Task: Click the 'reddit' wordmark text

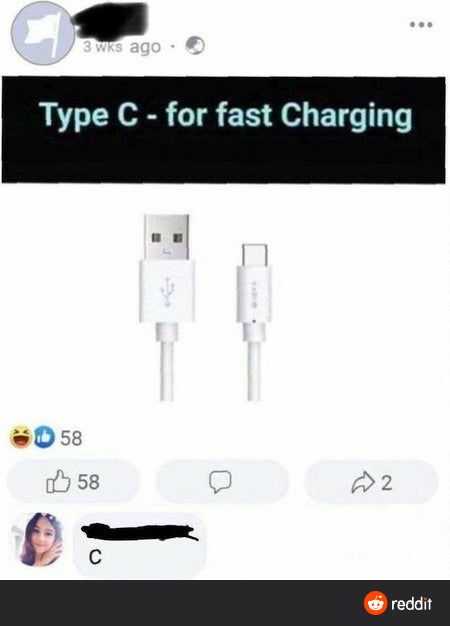Action: (411, 603)
